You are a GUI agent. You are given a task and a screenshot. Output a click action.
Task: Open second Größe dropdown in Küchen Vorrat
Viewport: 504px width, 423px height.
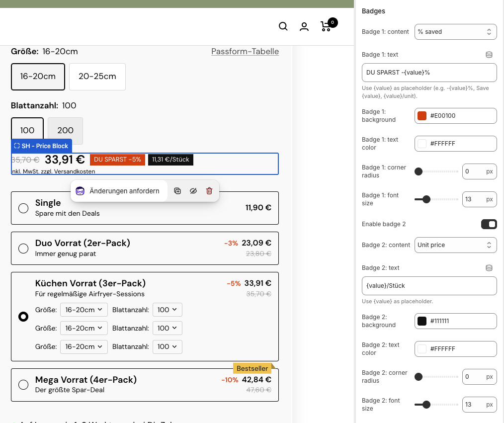point(84,328)
